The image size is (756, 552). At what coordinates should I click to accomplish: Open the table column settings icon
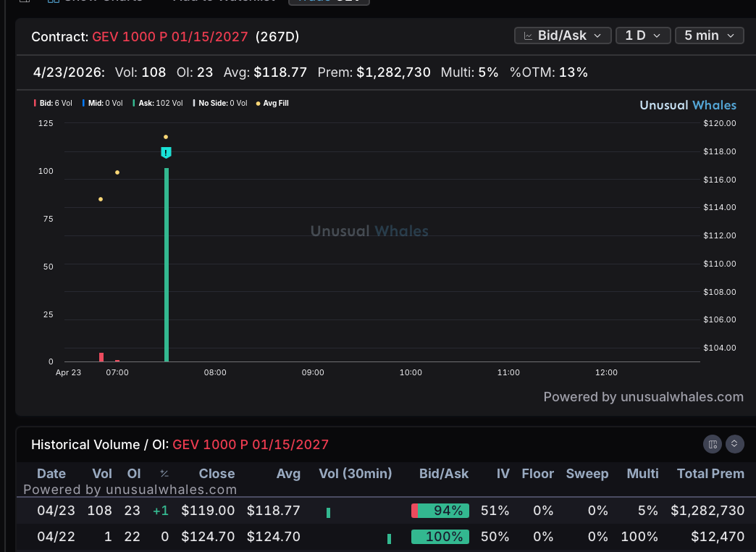click(712, 444)
